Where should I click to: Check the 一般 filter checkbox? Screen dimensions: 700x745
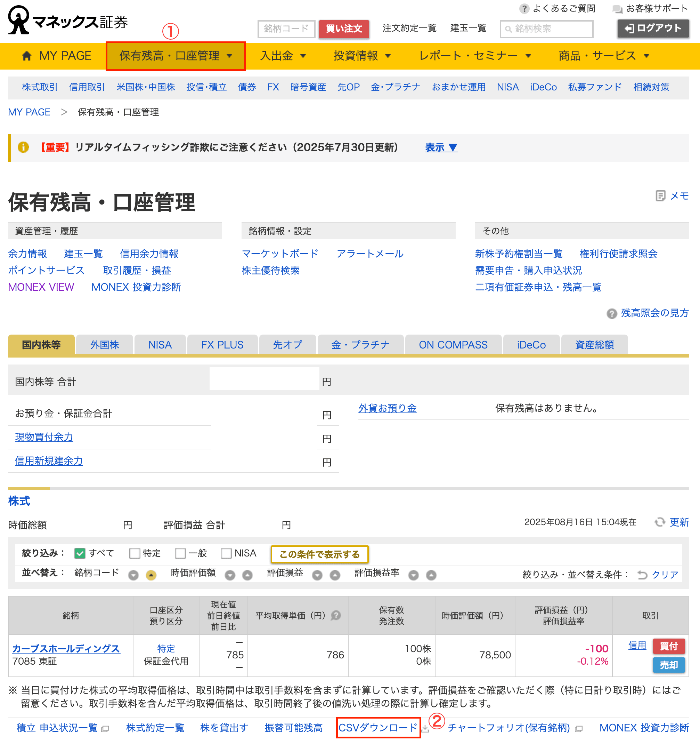tap(180, 553)
